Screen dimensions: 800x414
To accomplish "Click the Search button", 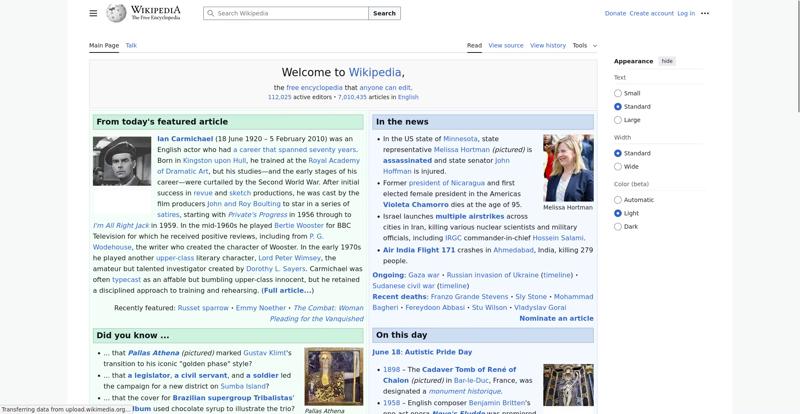I will pos(384,13).
